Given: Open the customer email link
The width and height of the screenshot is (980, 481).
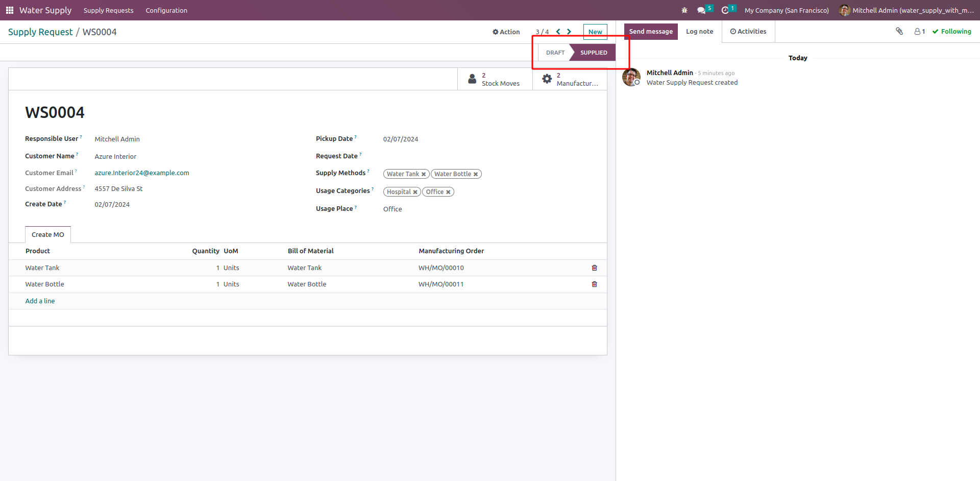Looking at the screenshot, I should tap(142, 173).
